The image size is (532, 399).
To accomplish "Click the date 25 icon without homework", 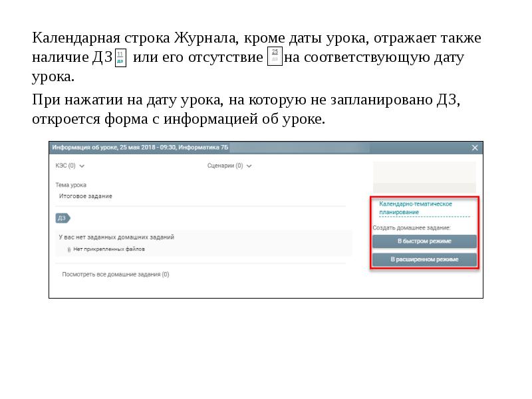I will (x=275, y=57).
